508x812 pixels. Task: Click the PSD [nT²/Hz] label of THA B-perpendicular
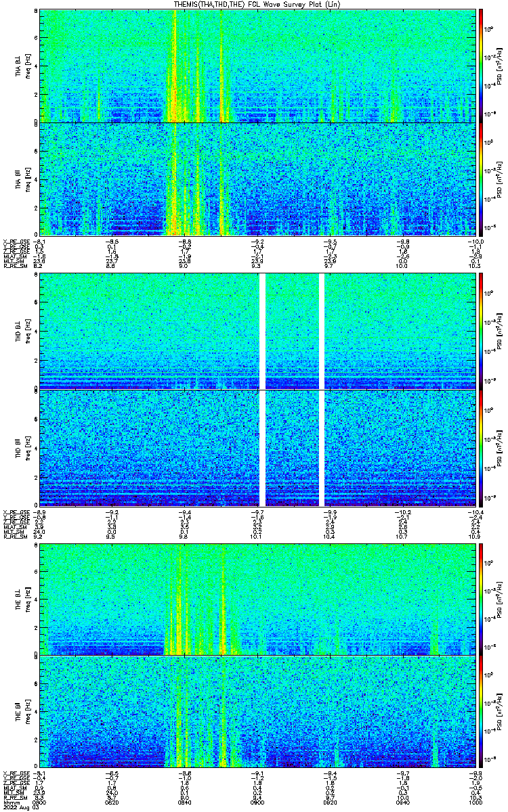click(x=501, y=66)
